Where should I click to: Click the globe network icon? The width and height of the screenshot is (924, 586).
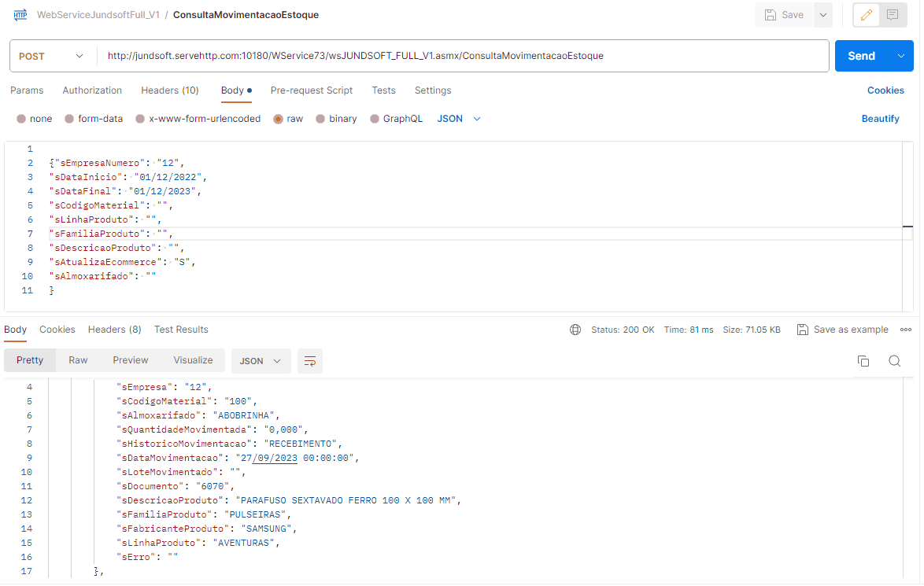[575, 330]
